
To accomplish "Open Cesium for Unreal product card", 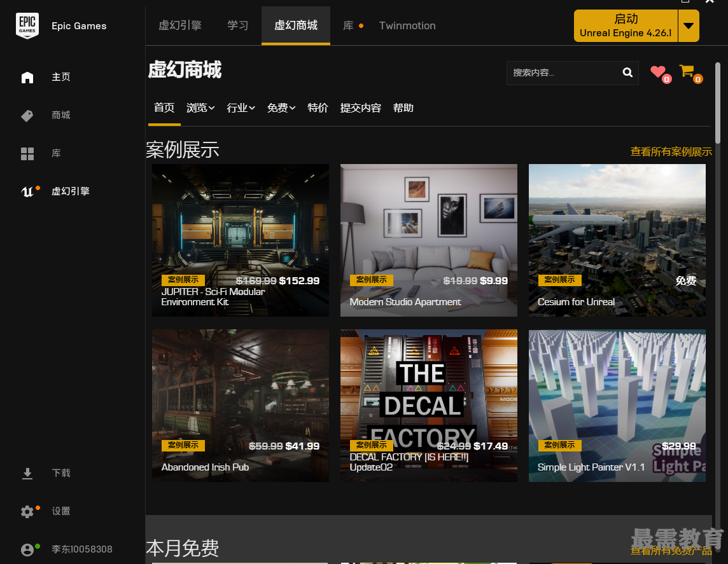I will pyautogui.click(x=617, y=240).
